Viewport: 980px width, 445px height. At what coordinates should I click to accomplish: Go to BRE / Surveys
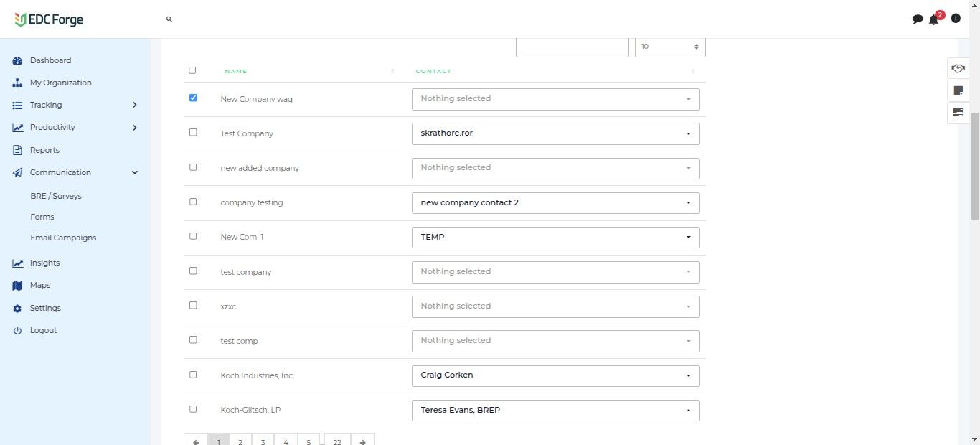[x=56, y=196]
